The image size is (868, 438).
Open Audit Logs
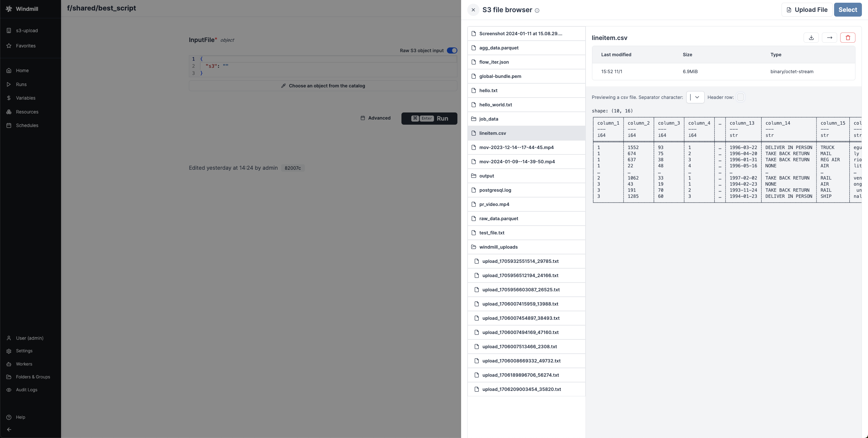coord(31,390)
